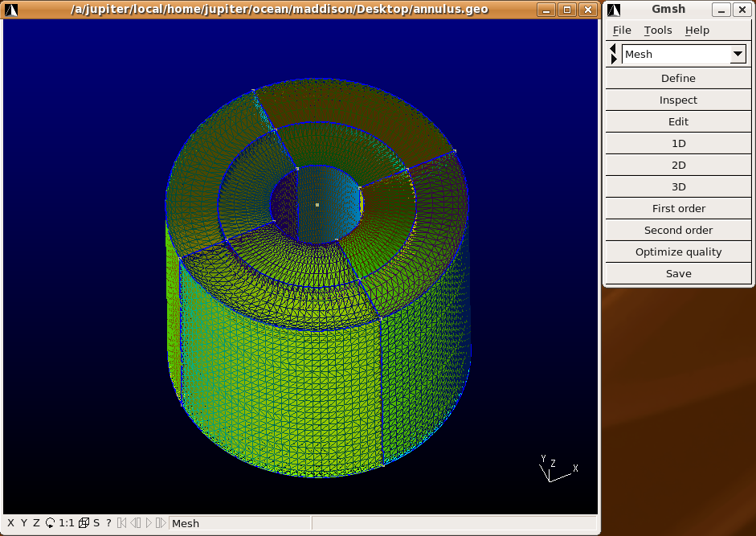Click the S selection button in status bar
Viewport: 756px width, 536px height.
point(96,523)
